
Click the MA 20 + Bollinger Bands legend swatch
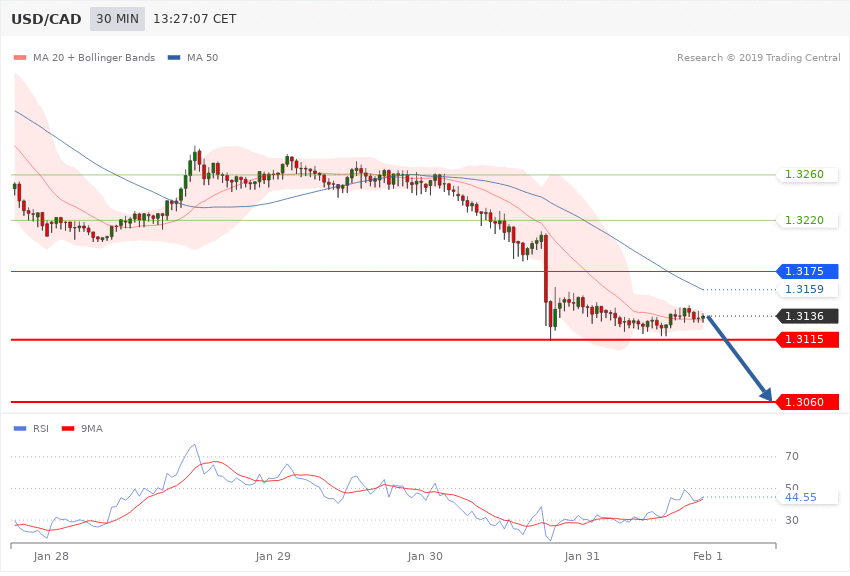pyautogui.click(x=20, y=57)
